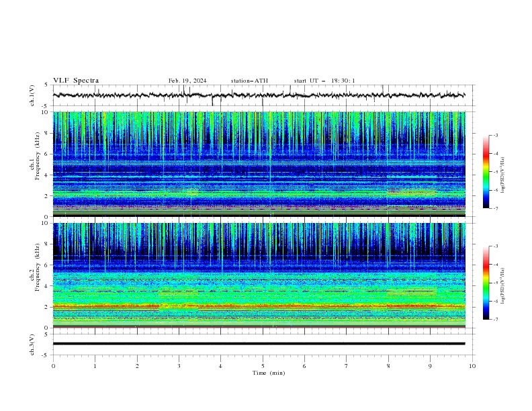The height and width of the screenshot is (411, 532).
Task: Click the date 'Feb. 19, 2024'
Action: point(187,81)
